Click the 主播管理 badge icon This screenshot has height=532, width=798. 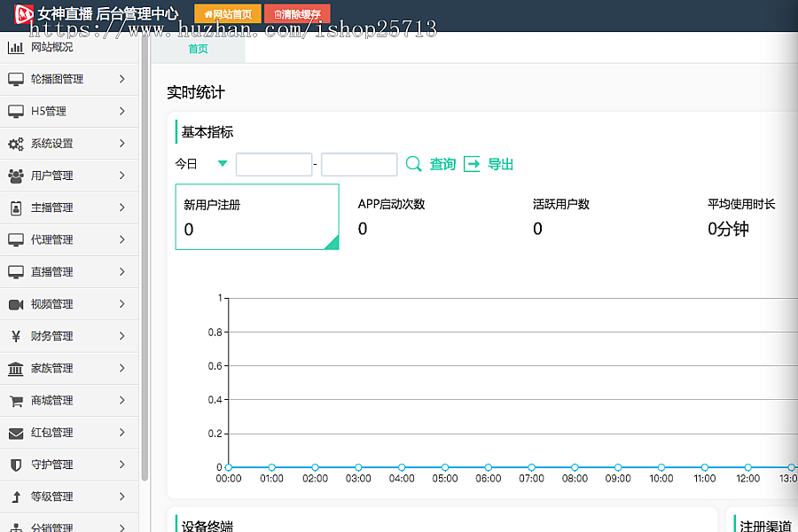16,207
